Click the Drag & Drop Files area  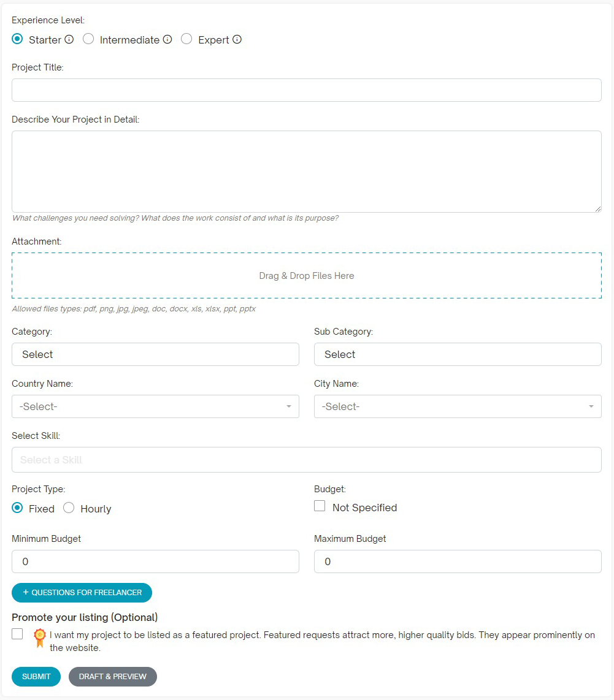[x=307, y=276]
